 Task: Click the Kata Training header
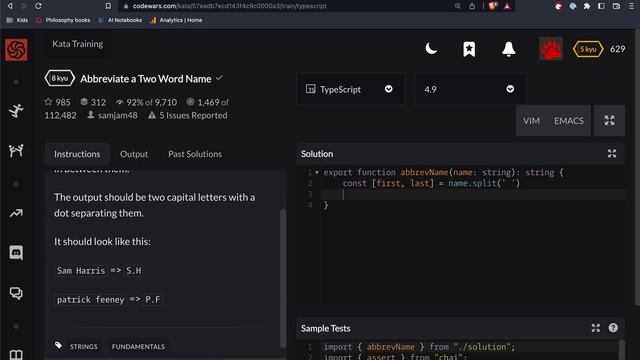(x=78, y=44)
